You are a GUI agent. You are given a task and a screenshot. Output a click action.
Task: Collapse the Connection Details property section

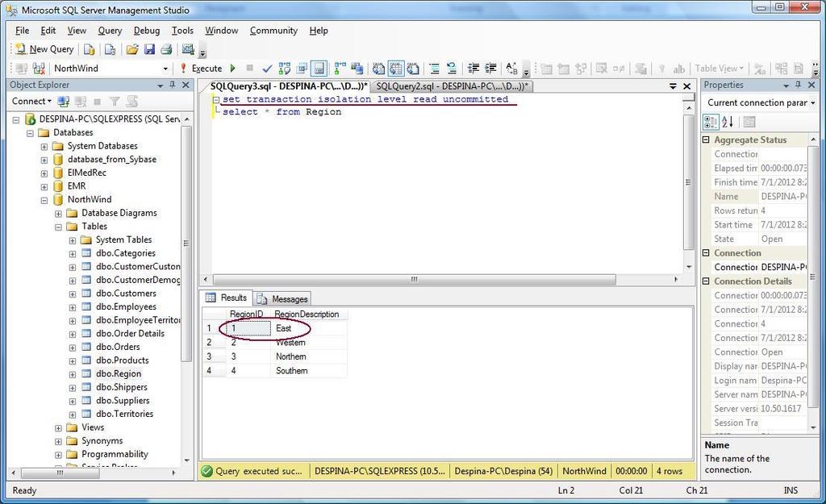click(x=707, y=281)
